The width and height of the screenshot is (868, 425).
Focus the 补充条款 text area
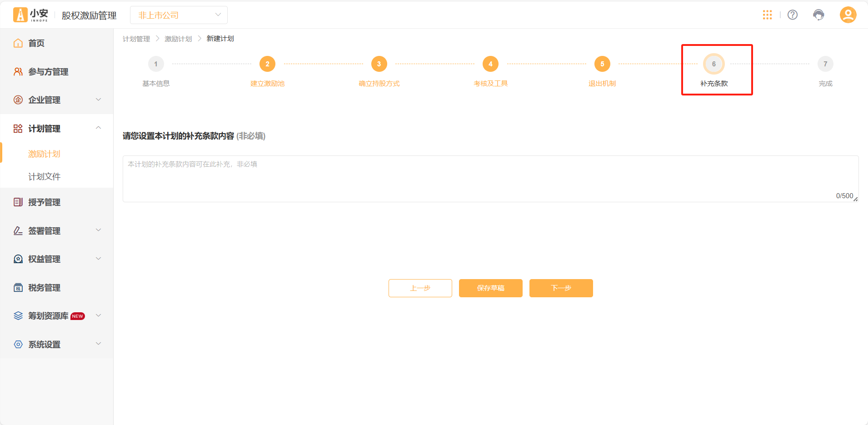coord(490,179)
